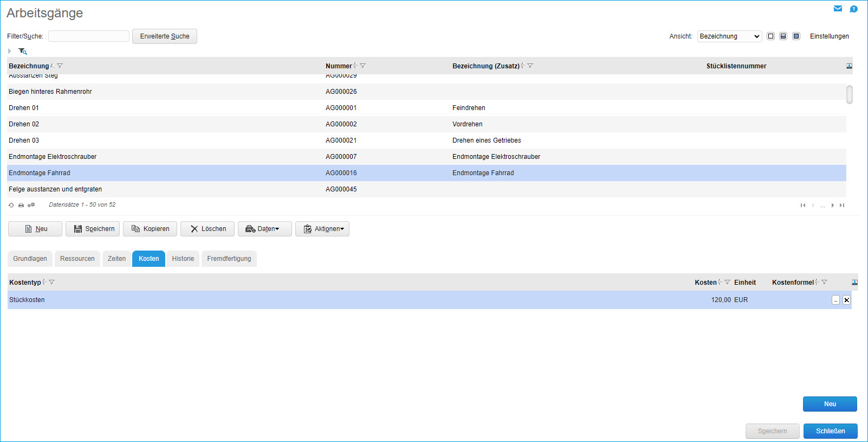Jump to the last page of records

tap(842, 205)
